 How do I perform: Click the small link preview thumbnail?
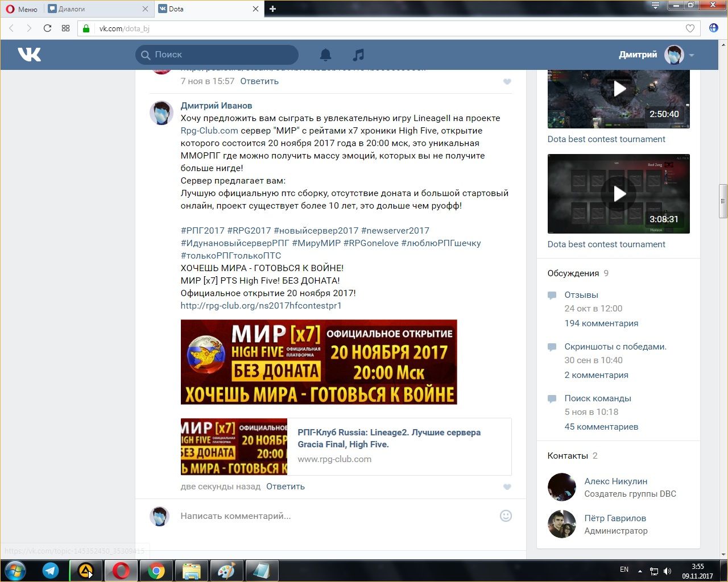pyautogui.click(x=234, y=447)
